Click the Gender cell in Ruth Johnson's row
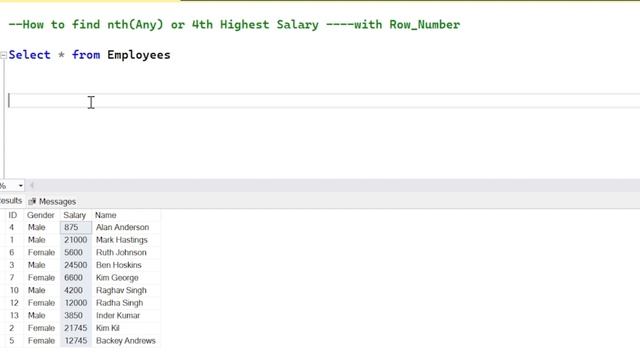The height and width of the screenshot is (360, 640). coord(41,253)
